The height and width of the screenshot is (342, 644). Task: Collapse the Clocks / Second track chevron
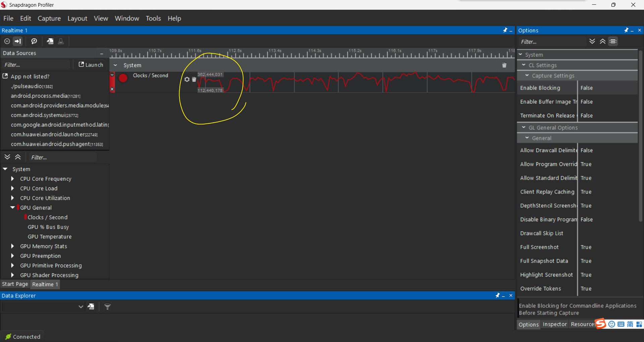[x=112, y=75]
